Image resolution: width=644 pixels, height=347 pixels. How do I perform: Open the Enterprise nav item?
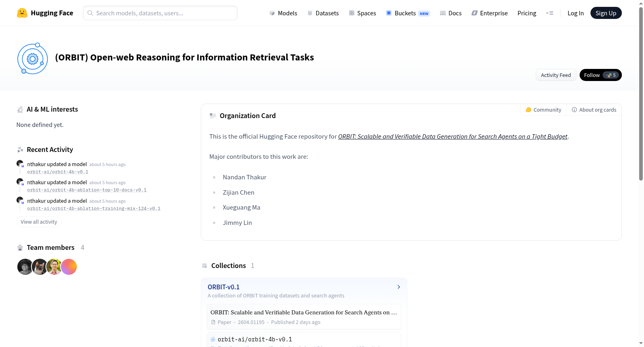pyautogui.click(x=489, y=13)
